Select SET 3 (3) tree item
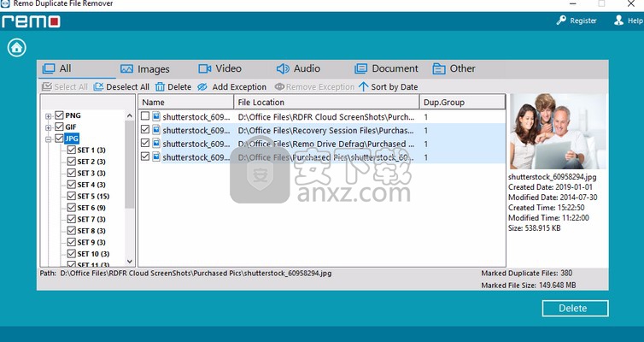The height and width of the screenshot is (342, 644). 91,173
